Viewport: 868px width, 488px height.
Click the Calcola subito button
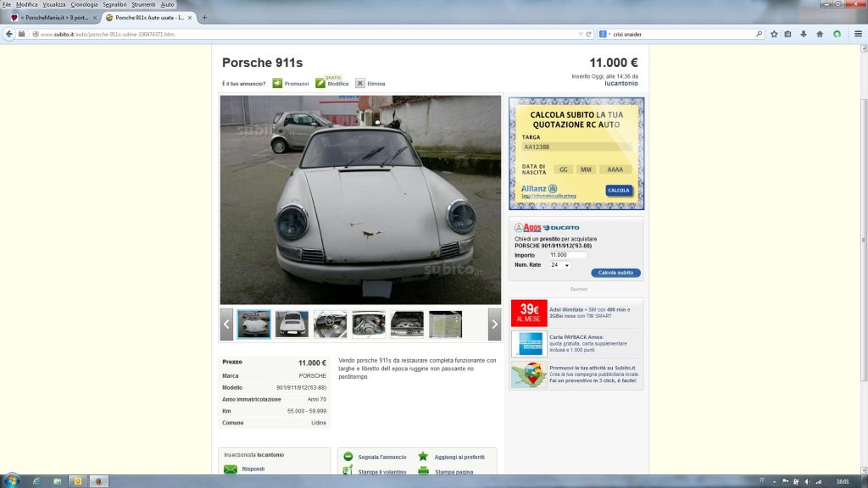[615, 273]
